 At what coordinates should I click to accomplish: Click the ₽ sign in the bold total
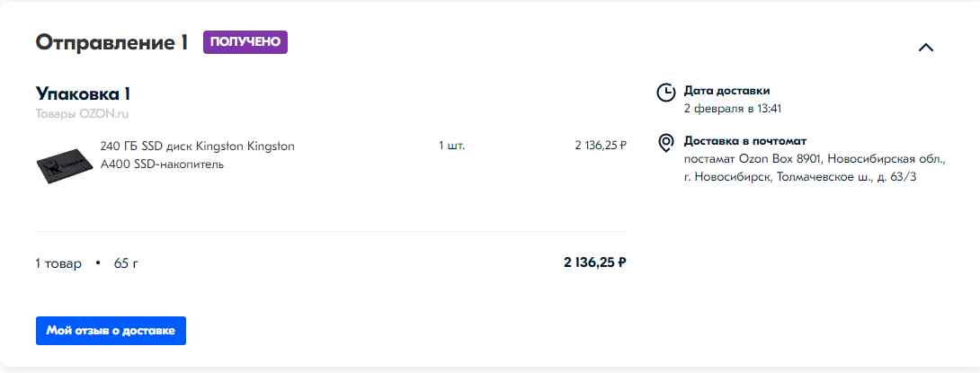pos(622,262)
